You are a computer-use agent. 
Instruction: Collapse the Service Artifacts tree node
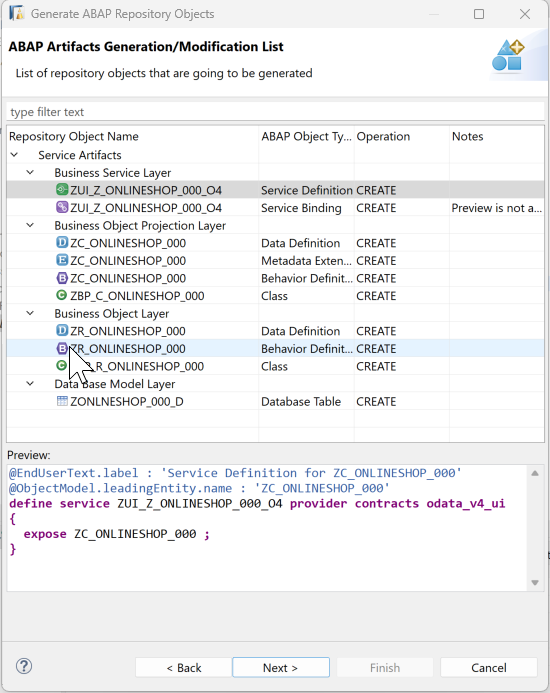tap(14, 155)
